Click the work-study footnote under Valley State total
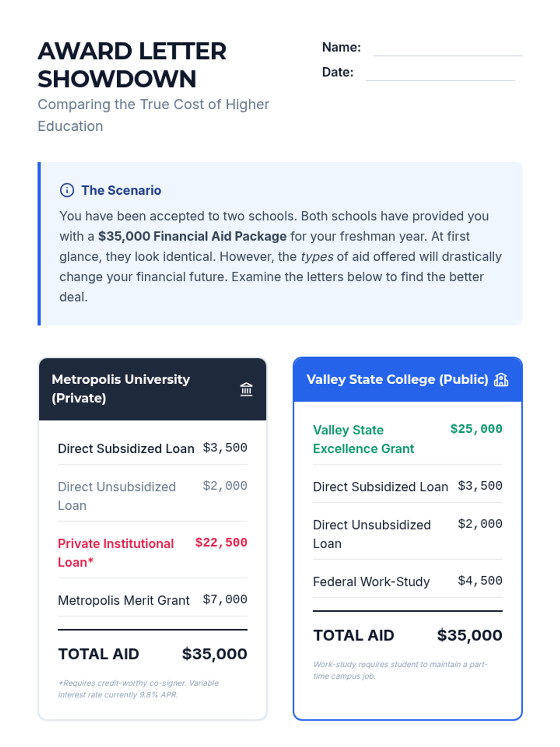Viewport: 560px width, 747px height. (400, 670)
